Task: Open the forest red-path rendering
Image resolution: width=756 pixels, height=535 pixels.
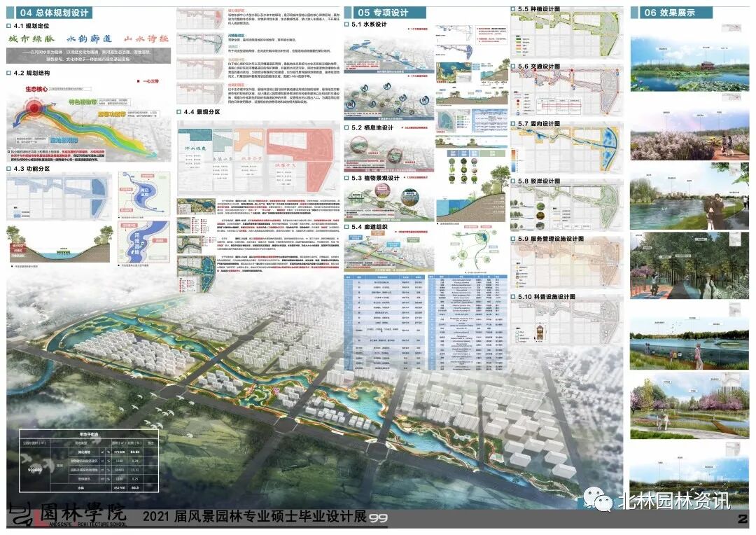Action: coord(689,266)
